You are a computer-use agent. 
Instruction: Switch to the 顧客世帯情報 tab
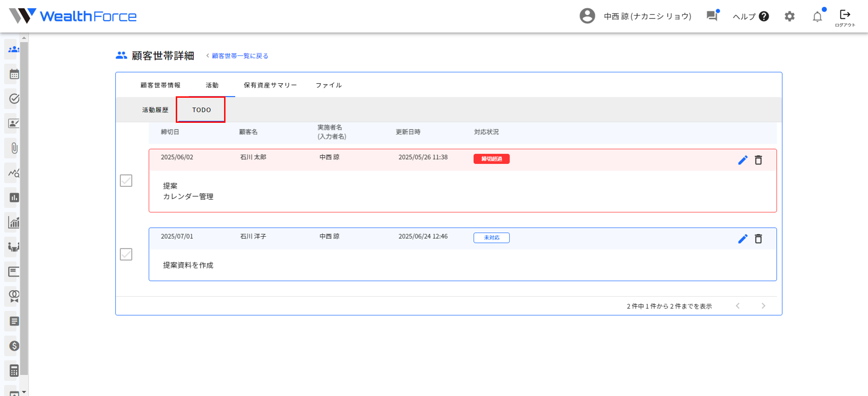point(160,85)
